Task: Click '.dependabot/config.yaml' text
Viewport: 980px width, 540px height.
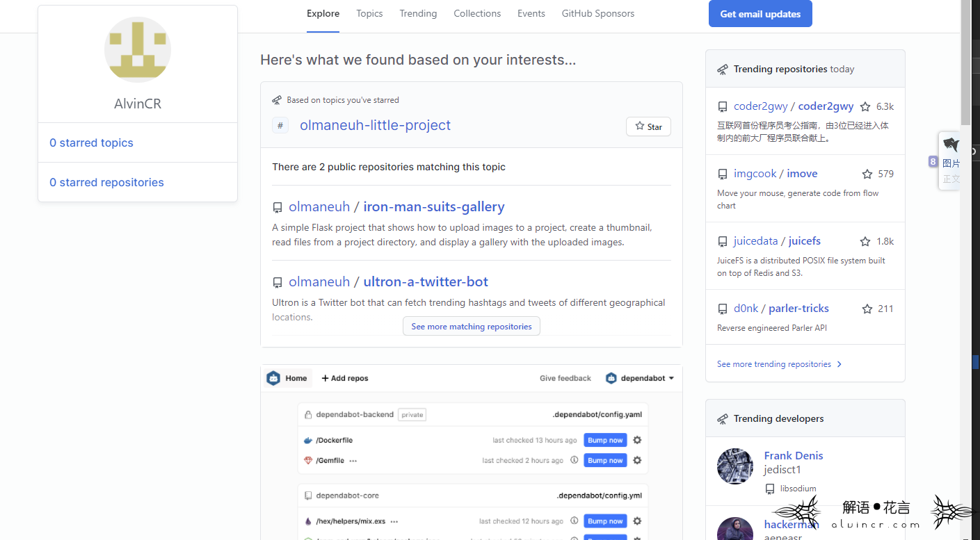Action: [597, 415]
